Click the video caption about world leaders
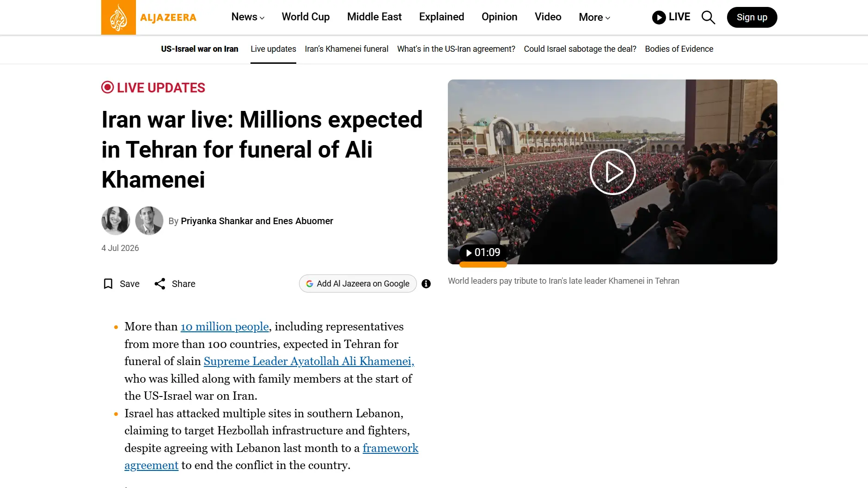Image resolution: width=868 pixels, height=488 pixels. (563, 281)
